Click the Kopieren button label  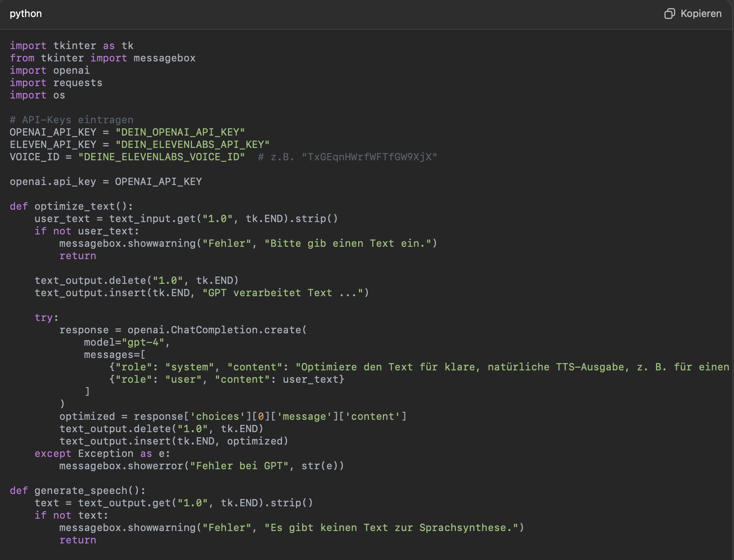coord(701,14)
